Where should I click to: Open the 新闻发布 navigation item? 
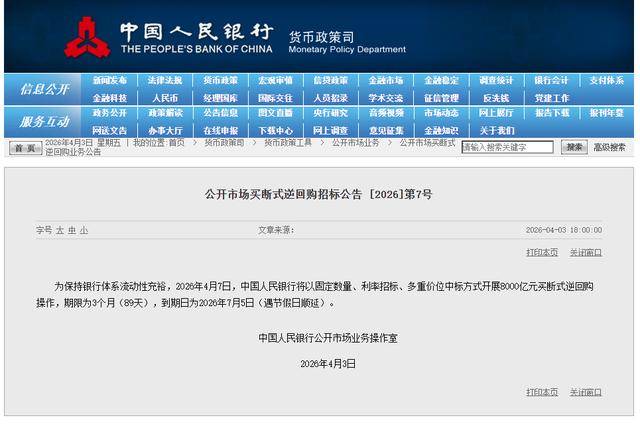110,81
